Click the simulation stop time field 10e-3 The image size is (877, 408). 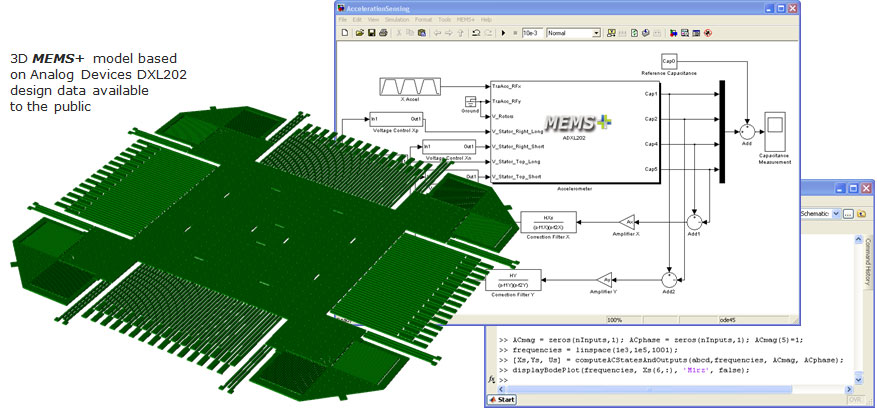532,33
